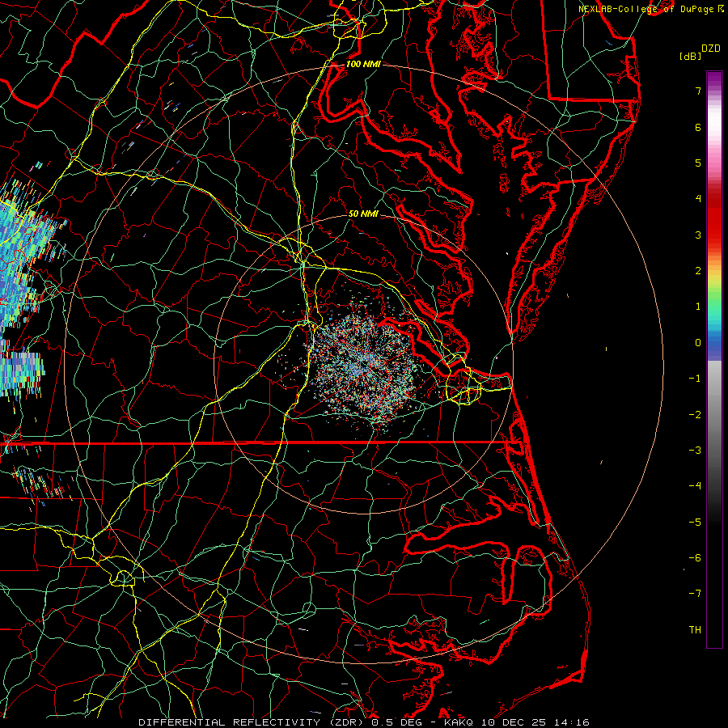Click the -7 value on color scale
Screen dimensions: 728x728
695,594
